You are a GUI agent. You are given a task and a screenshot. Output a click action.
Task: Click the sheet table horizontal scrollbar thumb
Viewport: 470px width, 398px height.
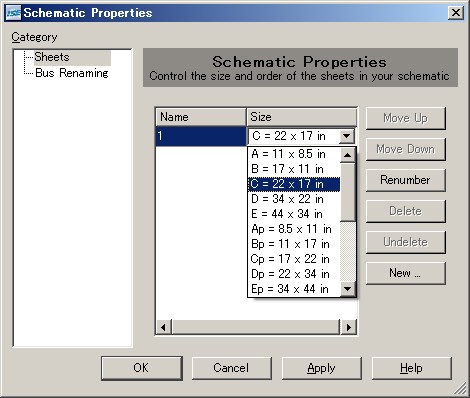256,327
